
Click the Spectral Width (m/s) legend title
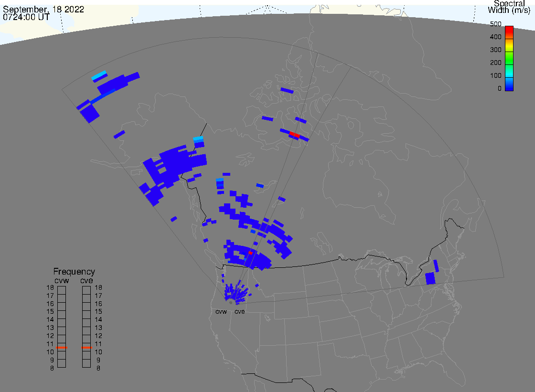tap(509, 7)
